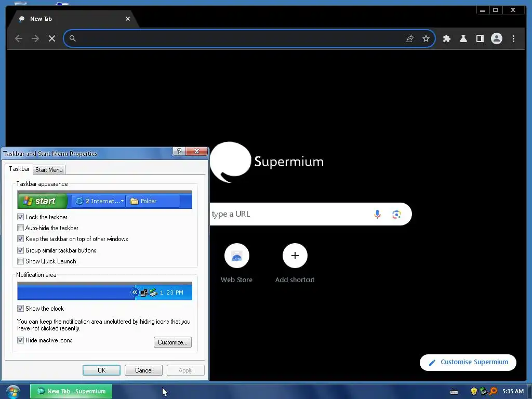Uncheck Hide inactive icons
532x399 pixels.
(20, 340)
